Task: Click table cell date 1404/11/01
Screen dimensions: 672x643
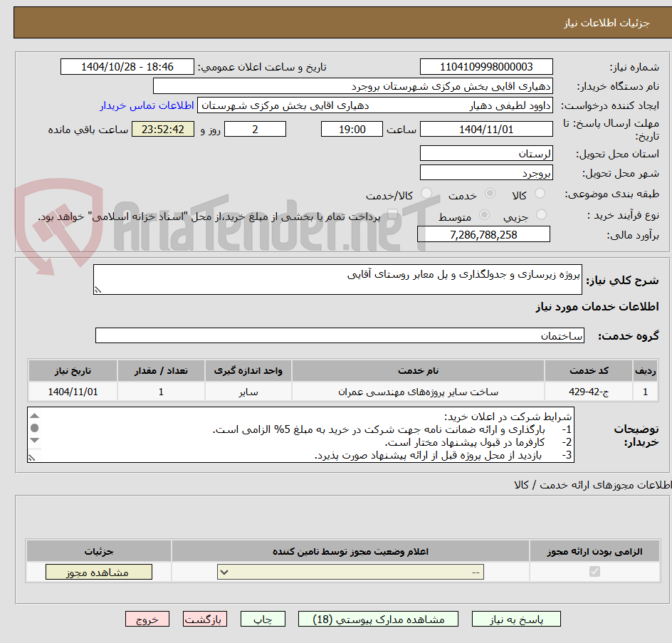Action: (73, 392)
